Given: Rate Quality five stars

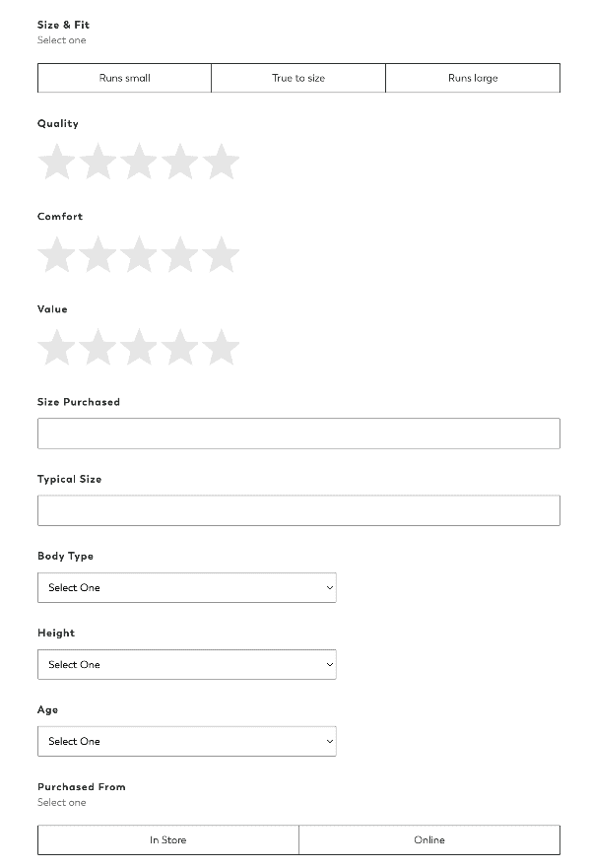Looking at the screenshot, I should click(x=222, y=163).
